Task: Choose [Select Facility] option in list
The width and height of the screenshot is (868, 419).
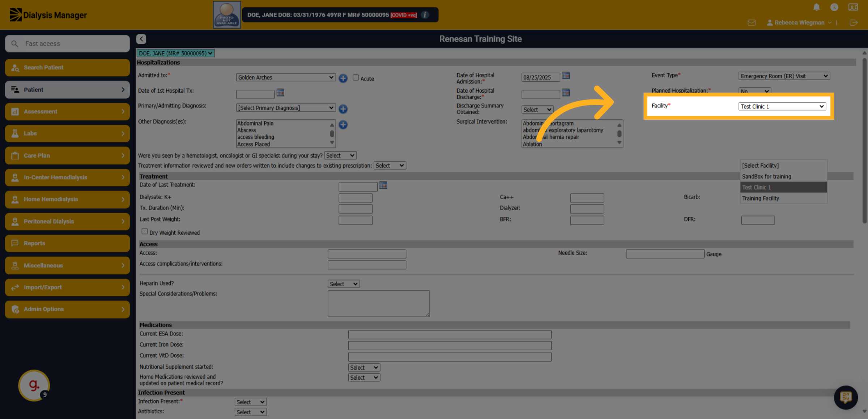Action: 783,166
